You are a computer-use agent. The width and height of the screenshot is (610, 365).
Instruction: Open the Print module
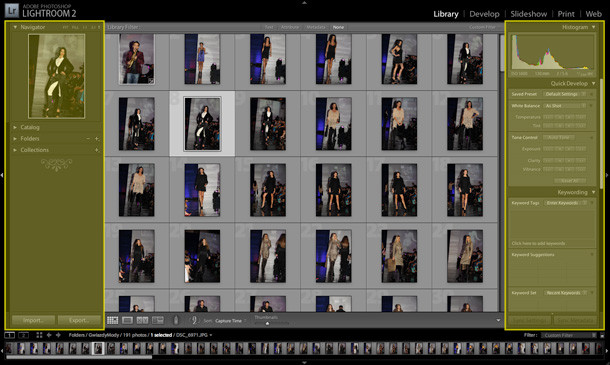(566, 14)
